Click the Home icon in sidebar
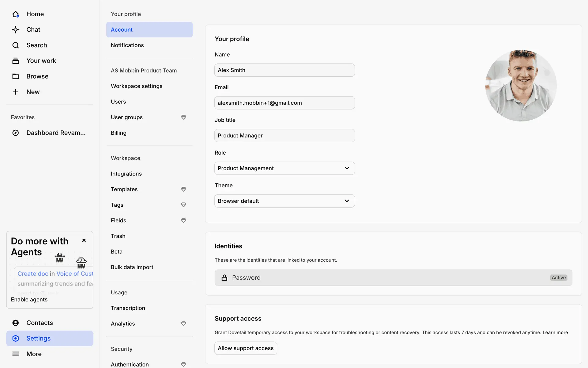 [16, 14]
